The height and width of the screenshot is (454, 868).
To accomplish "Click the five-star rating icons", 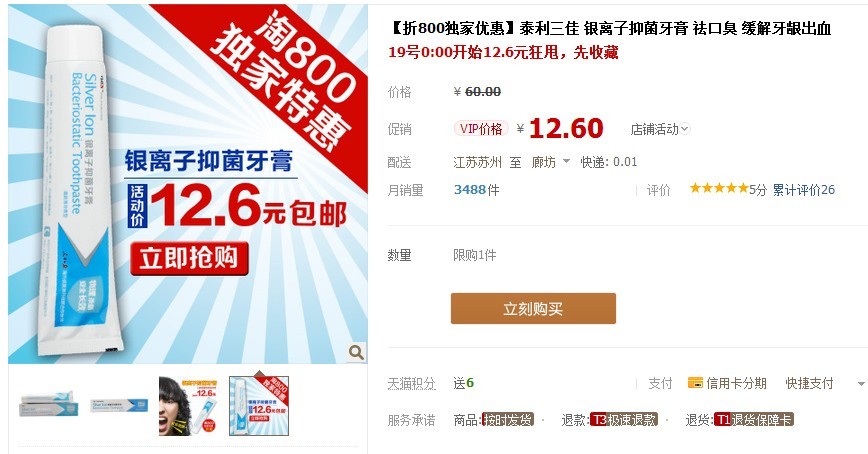I will pyautogui.click(x=719, y=188).
